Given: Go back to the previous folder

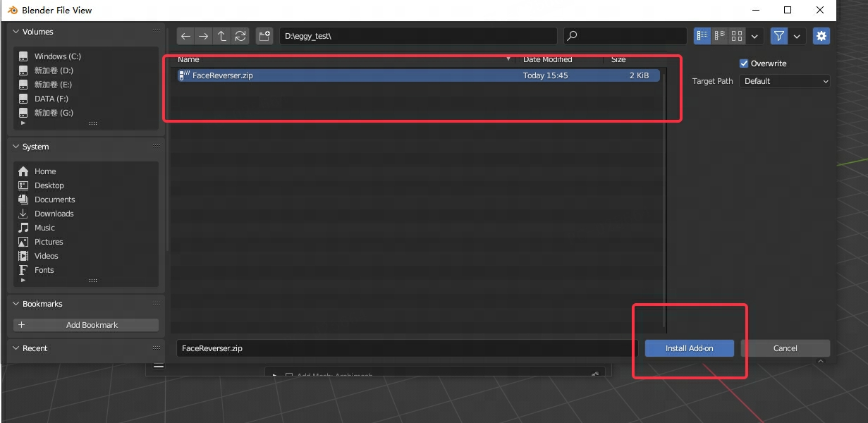Looking at the screenshot, I should (185, 36).
